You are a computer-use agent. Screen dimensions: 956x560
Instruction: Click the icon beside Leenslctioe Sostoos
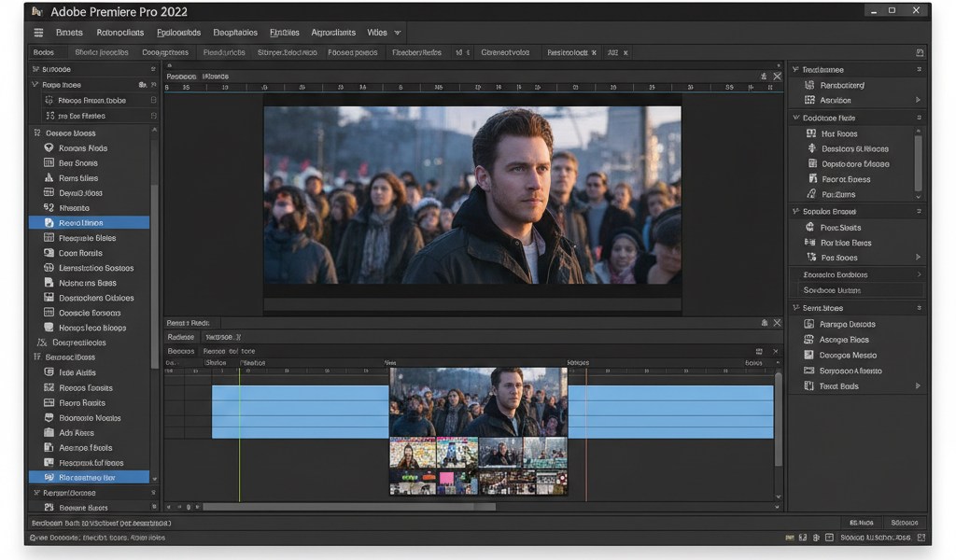[49, 268]
